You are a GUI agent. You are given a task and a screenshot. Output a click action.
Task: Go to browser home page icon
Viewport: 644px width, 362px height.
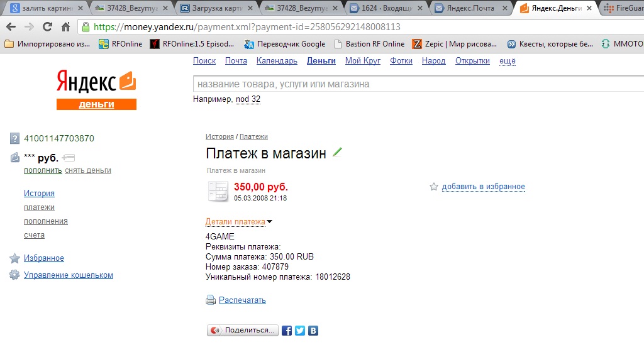(65, 27)
